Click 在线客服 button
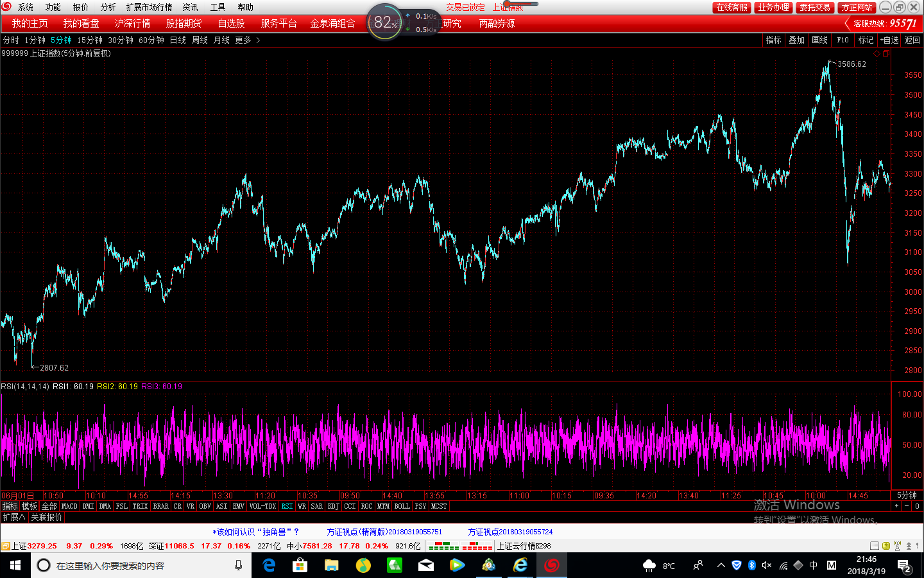Screen dimensions: 924x578 coord(732,7)
